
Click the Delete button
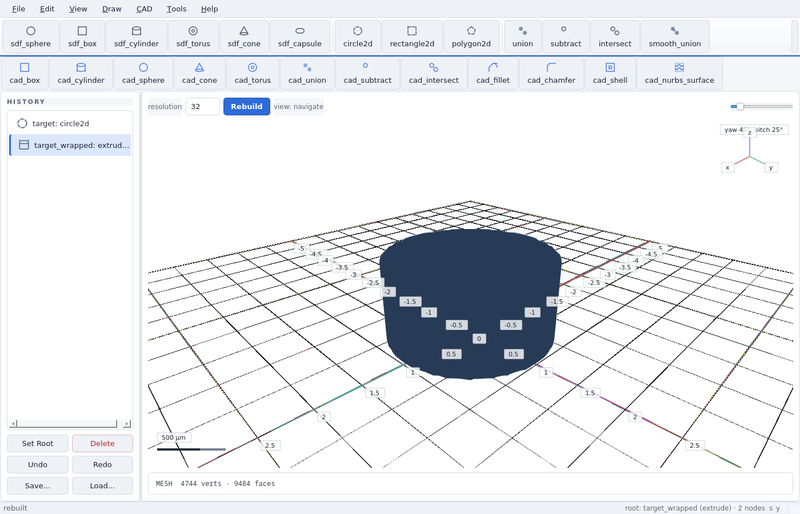[x=102, y=443]
